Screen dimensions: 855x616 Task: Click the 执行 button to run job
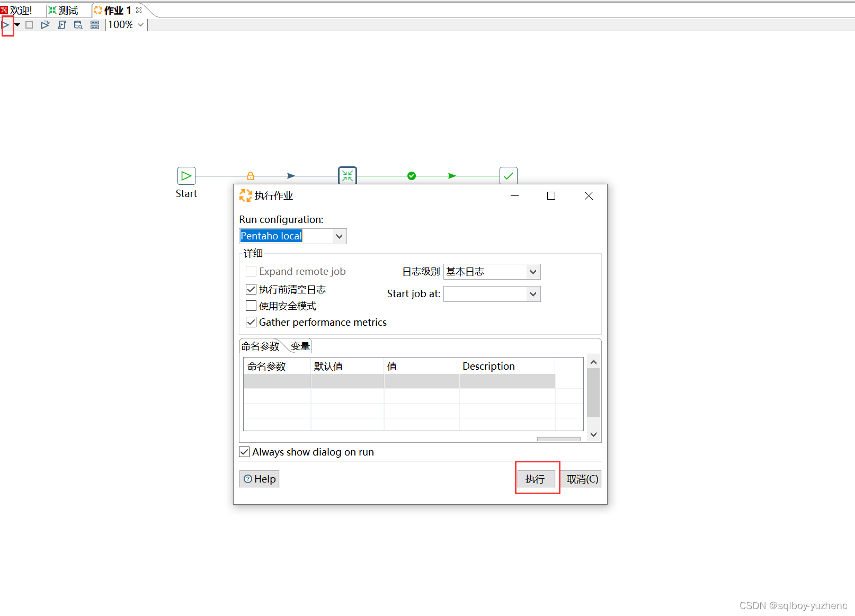536,479
